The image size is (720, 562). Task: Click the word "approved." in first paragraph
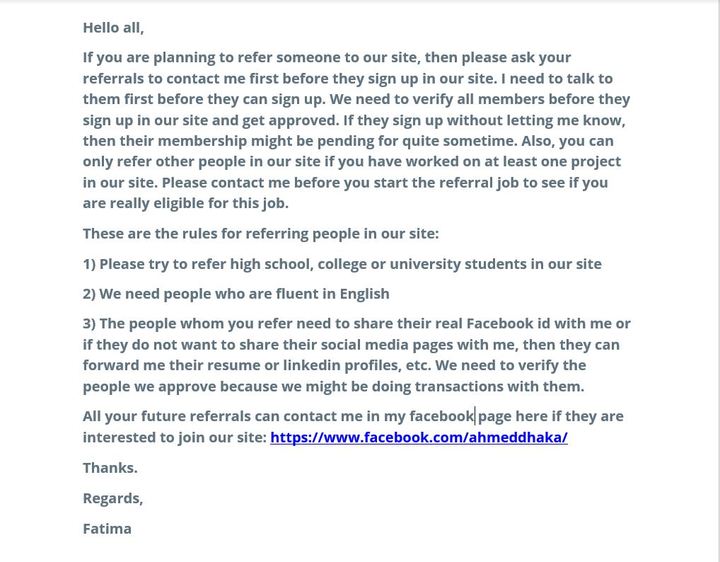click(x=304, y=120)
